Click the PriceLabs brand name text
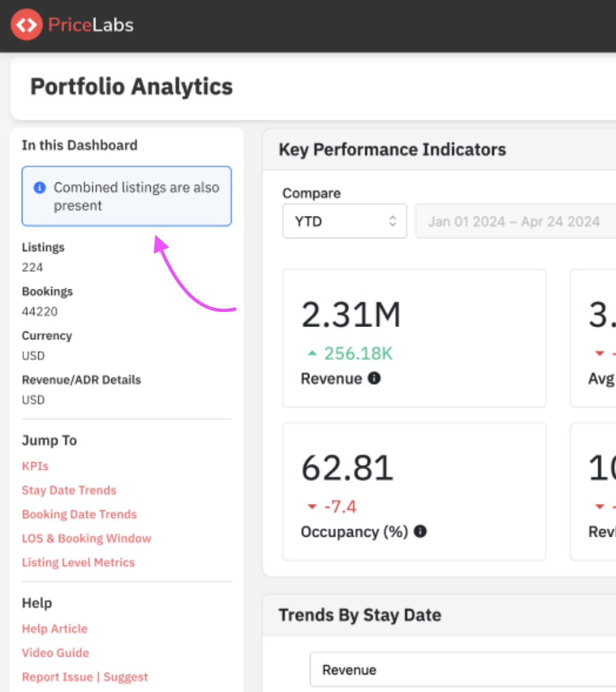616x692 pixels. tap(91, 25)
